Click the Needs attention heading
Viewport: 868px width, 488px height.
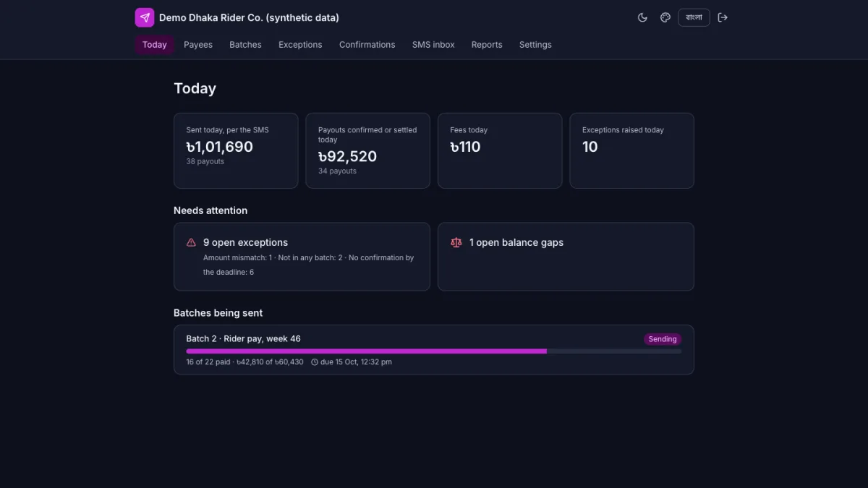(x=210, y=210)
